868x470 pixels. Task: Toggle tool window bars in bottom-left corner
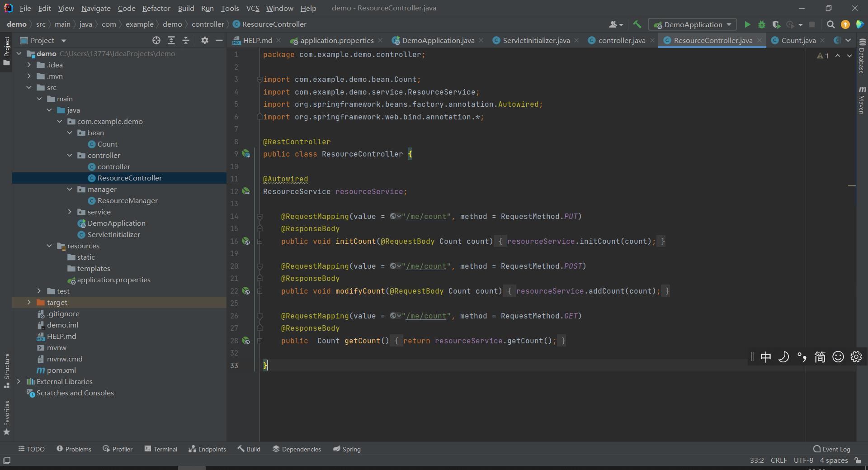point(7,461)
